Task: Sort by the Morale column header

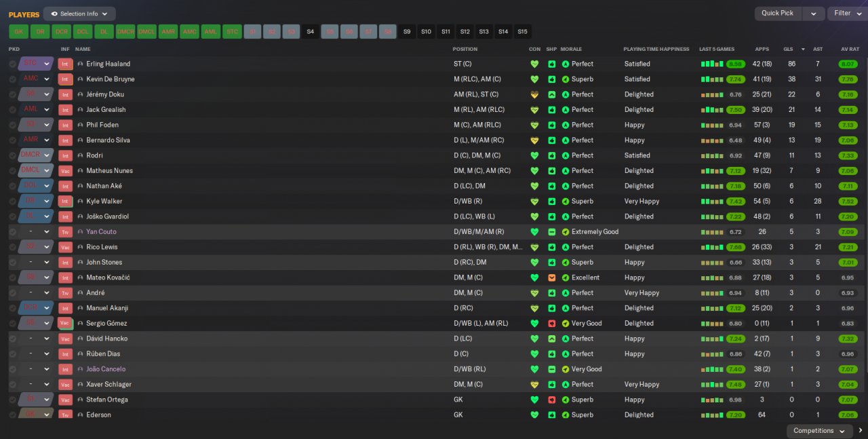Action: (571, 49)
